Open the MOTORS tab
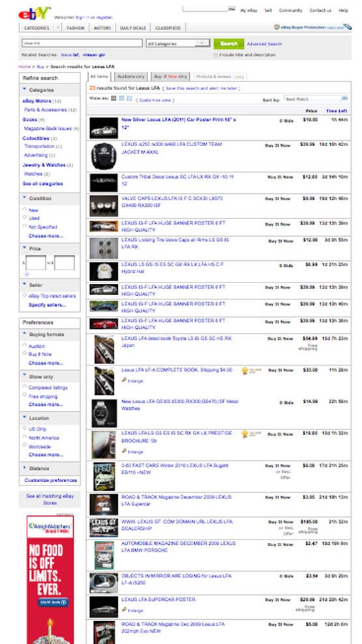 click(102, 28)
